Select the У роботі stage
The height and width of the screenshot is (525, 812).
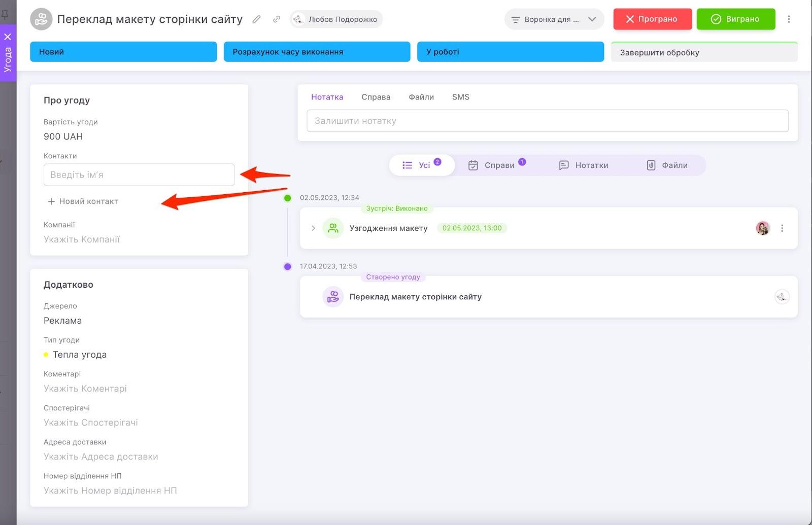(x=511, y=52)
